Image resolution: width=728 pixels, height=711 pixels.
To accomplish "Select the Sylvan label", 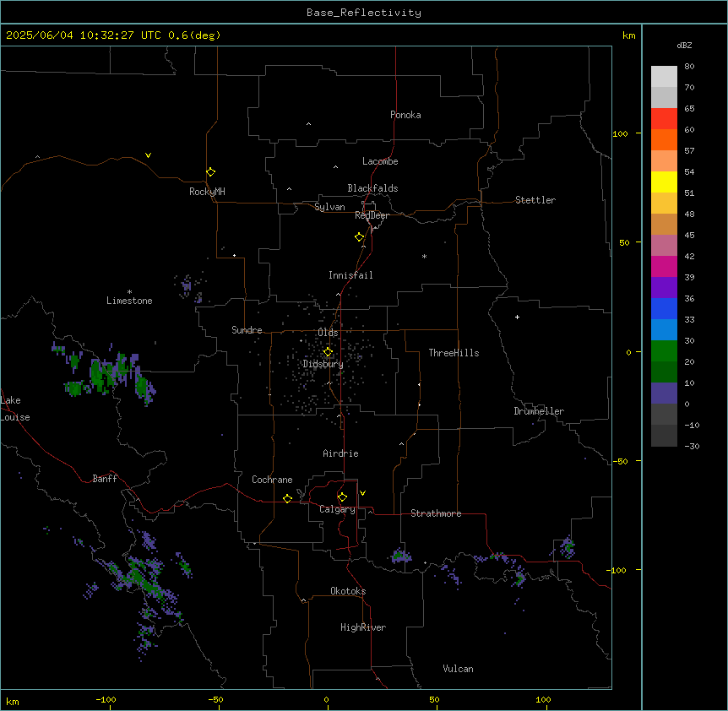I will coord(329,207).
